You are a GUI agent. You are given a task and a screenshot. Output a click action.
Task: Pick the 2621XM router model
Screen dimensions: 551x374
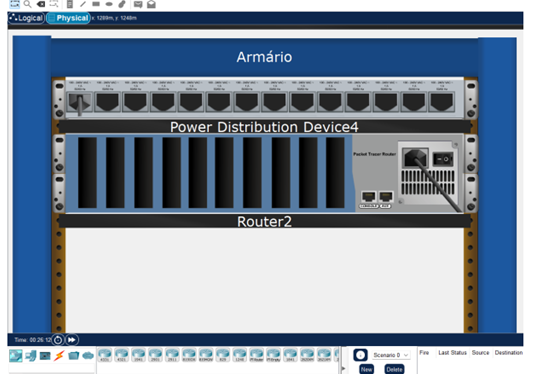(324, 355)
